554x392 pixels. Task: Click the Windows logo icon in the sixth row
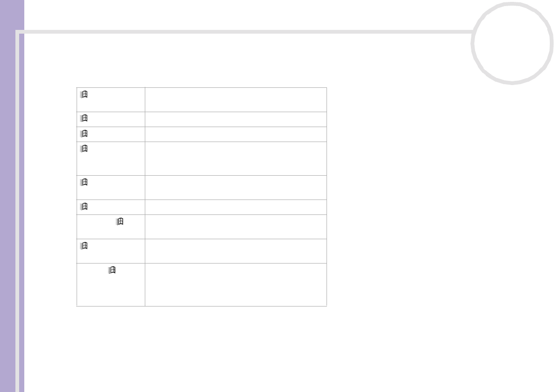(84, 207)
